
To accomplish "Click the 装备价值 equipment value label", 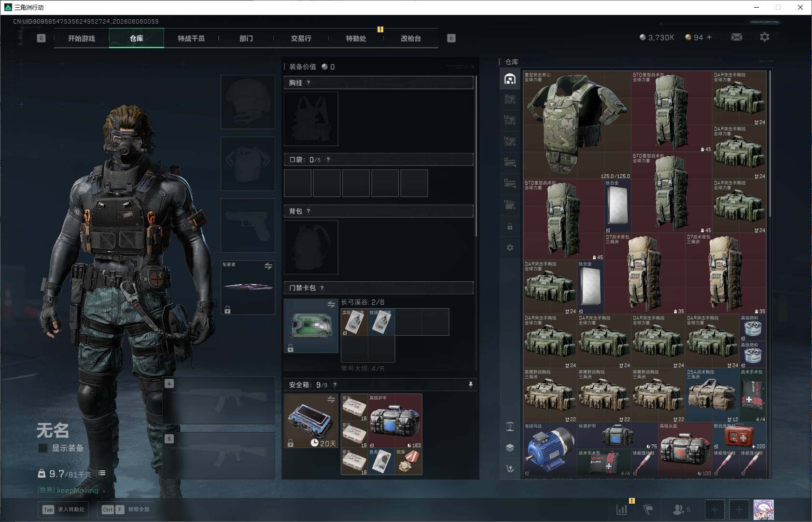I will [303, 67].
